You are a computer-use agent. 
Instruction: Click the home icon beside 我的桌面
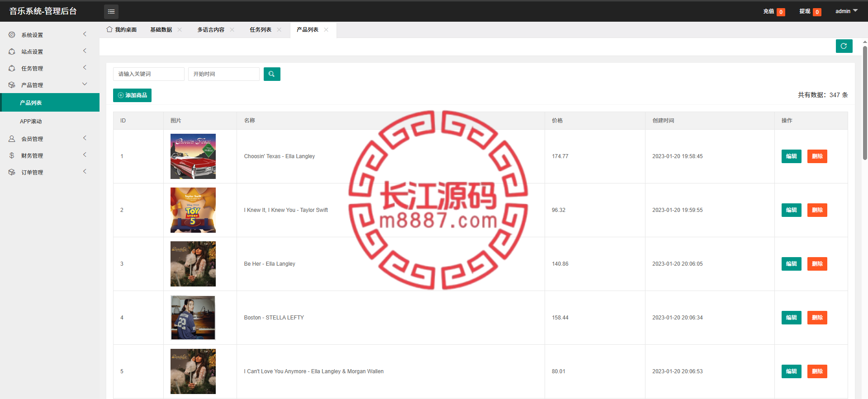coord(109,29)
